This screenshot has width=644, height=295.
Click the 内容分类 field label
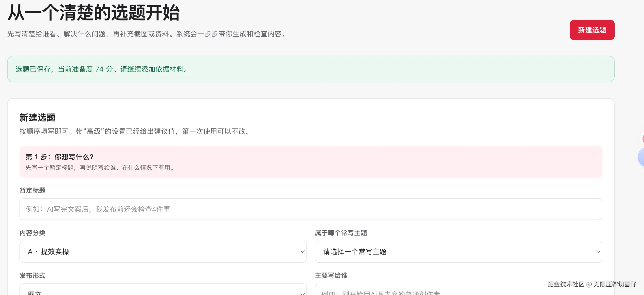click(33, 233)
